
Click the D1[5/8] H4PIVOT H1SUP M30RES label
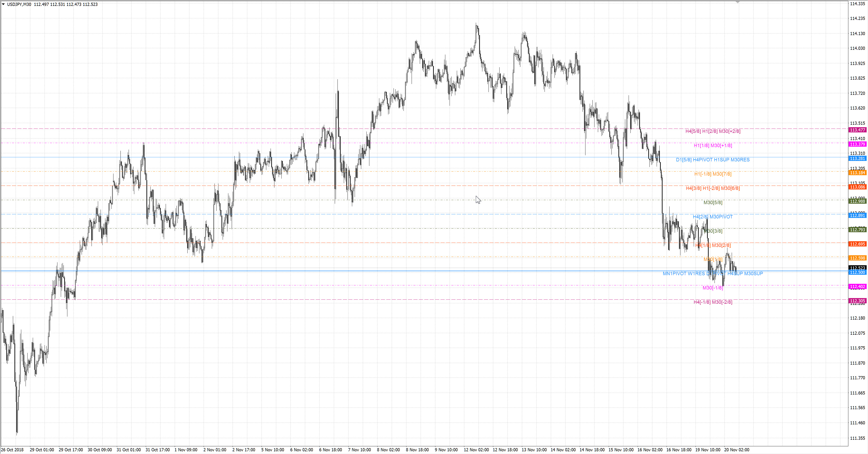pos(713,160)
